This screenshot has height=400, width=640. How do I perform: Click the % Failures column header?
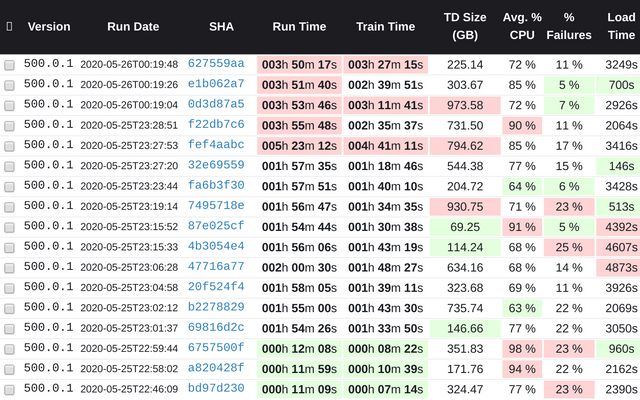(569, 27)
